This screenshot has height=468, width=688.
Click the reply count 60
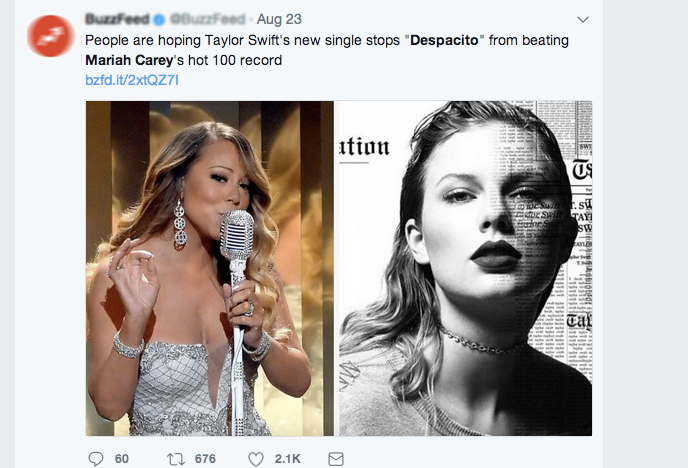pos(122,458)
